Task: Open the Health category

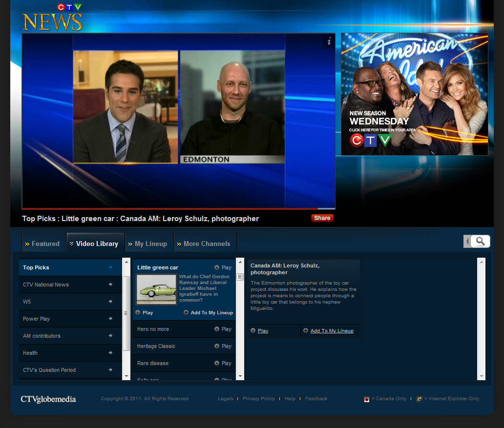Action: [x=70, y=353]
